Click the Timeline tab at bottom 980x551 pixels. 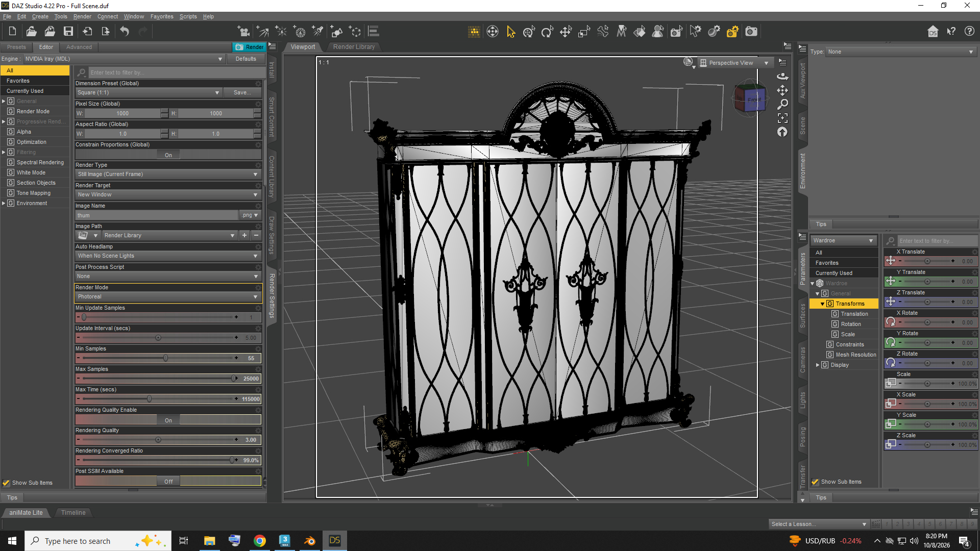[x=73, y=513]
